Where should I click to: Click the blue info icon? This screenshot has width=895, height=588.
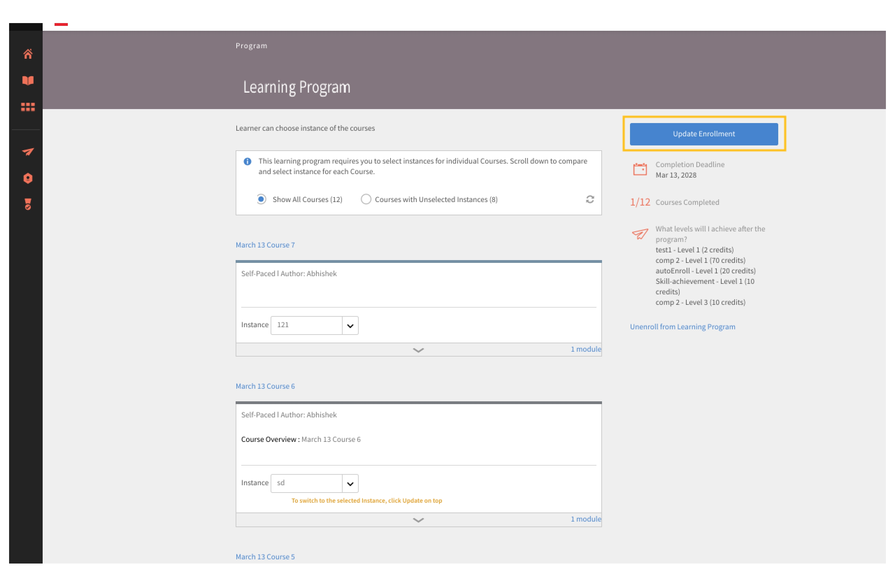coord(248,162)
